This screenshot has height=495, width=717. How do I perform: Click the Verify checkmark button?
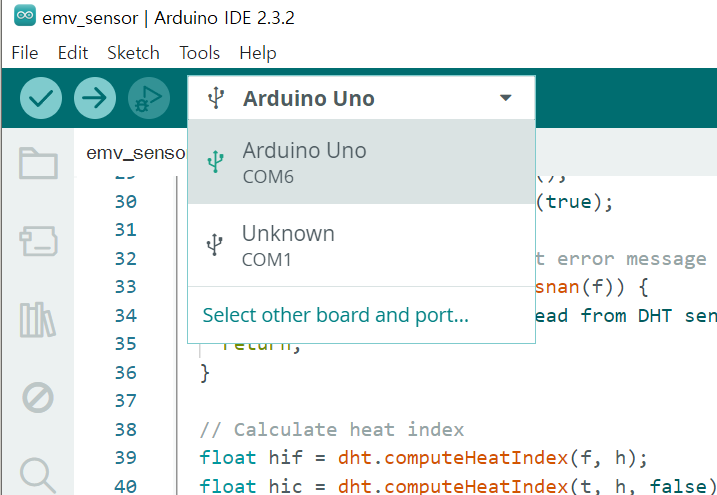tap(41, 98)
